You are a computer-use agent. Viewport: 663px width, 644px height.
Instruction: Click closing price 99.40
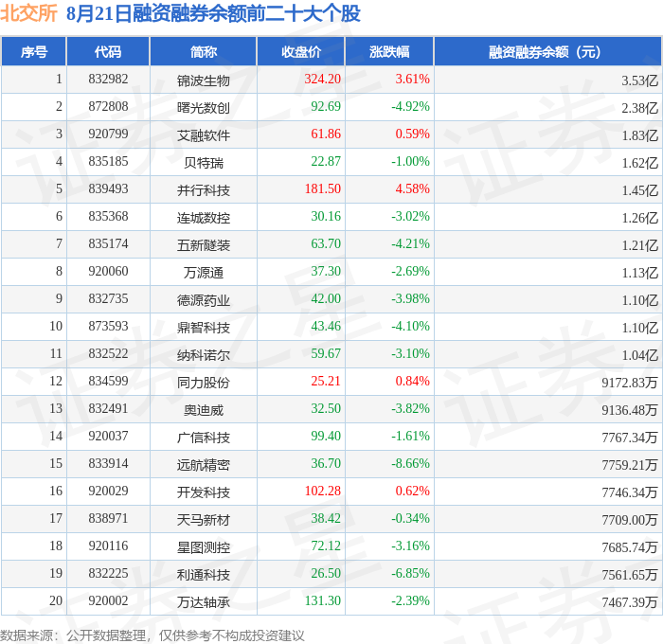point(326,437)
